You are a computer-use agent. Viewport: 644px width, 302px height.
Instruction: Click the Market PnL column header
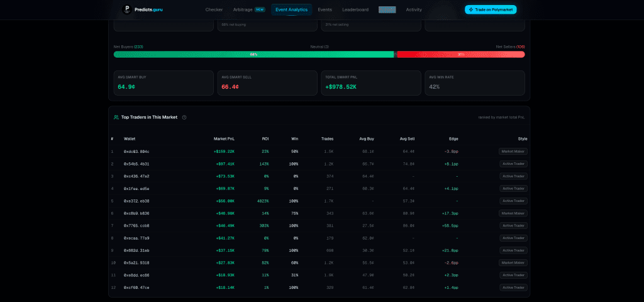[225, 139]
